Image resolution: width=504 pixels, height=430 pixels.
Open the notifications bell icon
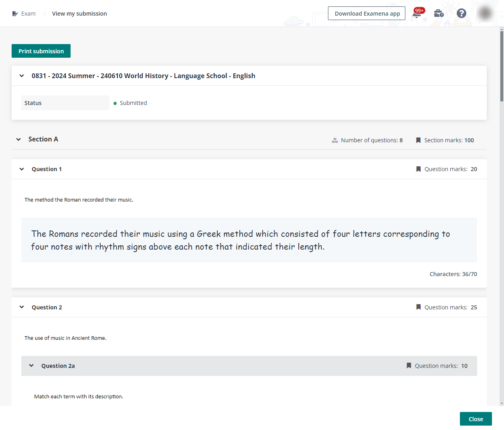[417, 14]
